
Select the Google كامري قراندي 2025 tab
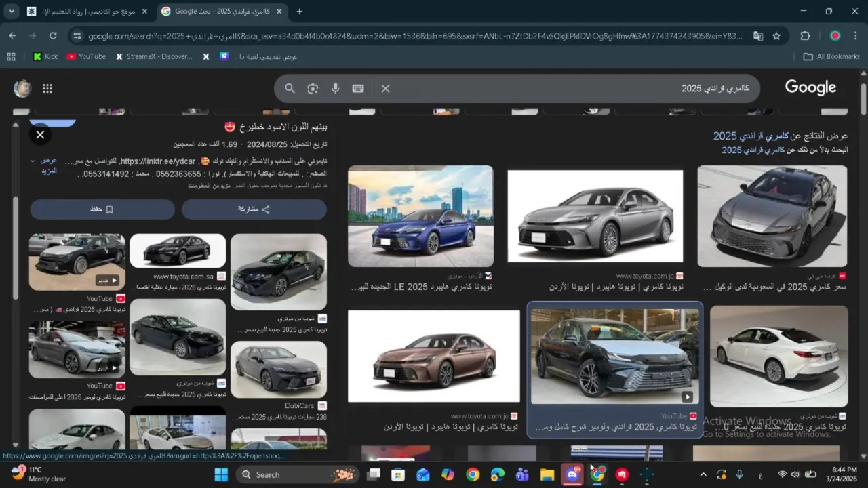point(222,12)
